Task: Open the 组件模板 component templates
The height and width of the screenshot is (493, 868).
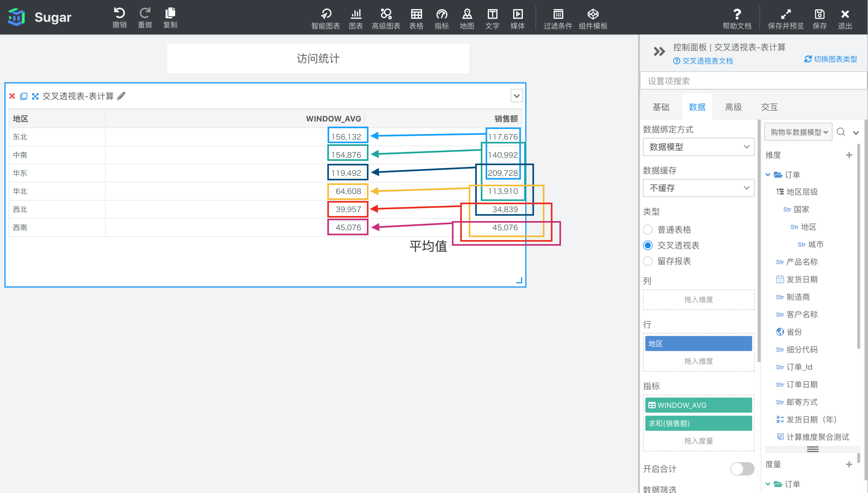Action: [593, 19]
